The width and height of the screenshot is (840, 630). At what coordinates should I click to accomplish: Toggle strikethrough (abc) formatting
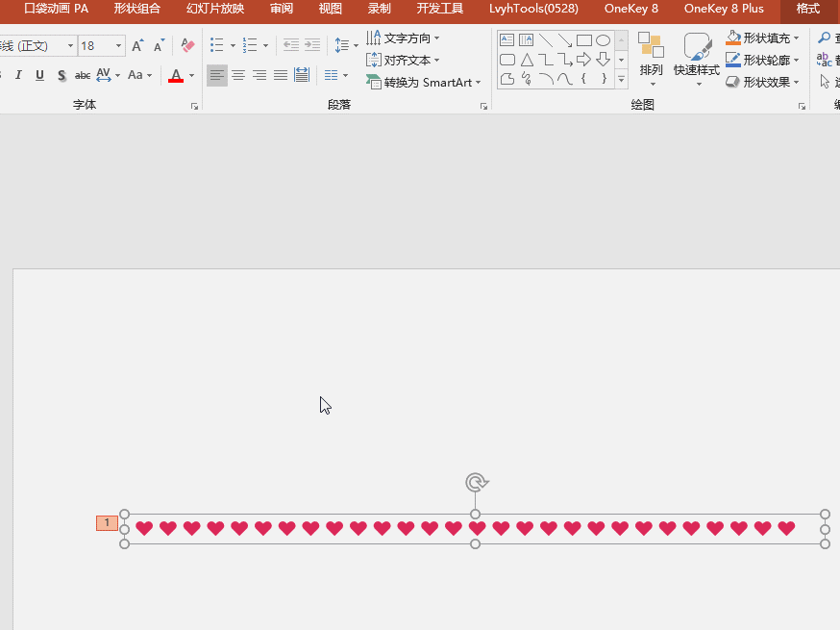click(83, 75)
